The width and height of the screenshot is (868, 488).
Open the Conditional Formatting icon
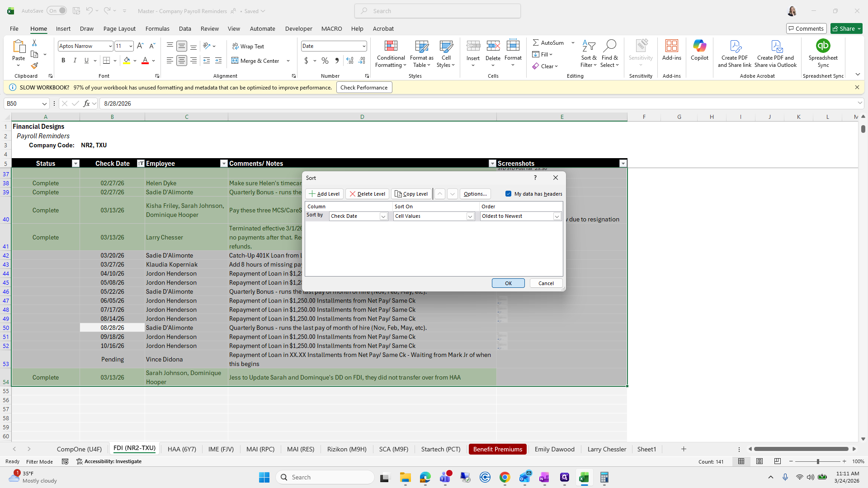pyautogui.click(x=391, y=46)
